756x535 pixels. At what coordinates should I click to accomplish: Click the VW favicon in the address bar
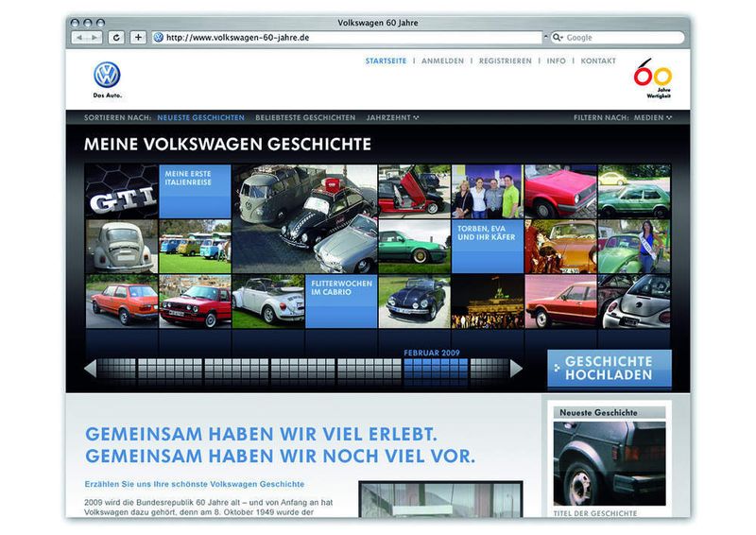pos(158,38)
